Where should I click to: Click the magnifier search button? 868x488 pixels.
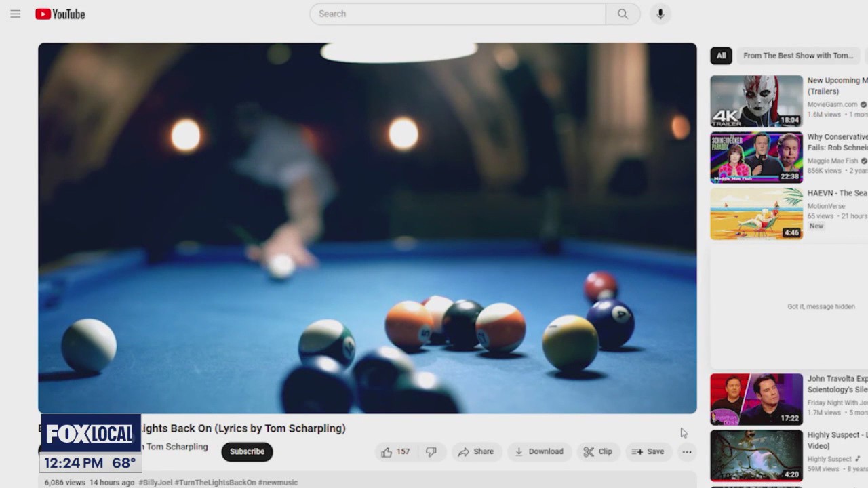(x=623, y=14)
